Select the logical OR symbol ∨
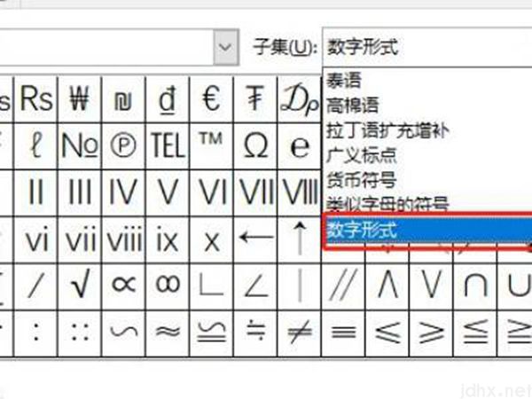This screenshot has height=399, width=532. pos(431,286)
